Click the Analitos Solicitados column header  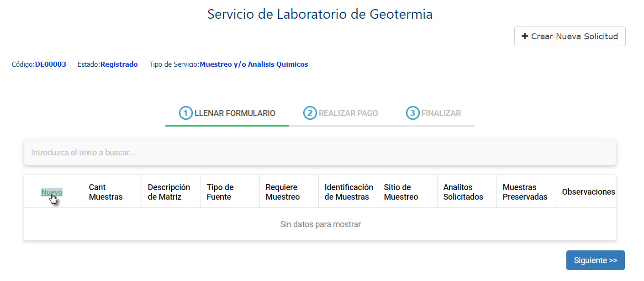point(463,192)
